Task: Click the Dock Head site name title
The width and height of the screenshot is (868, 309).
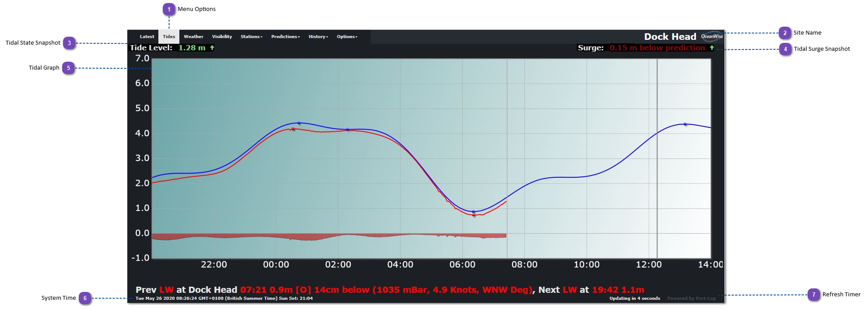Action: coord(670,37)
